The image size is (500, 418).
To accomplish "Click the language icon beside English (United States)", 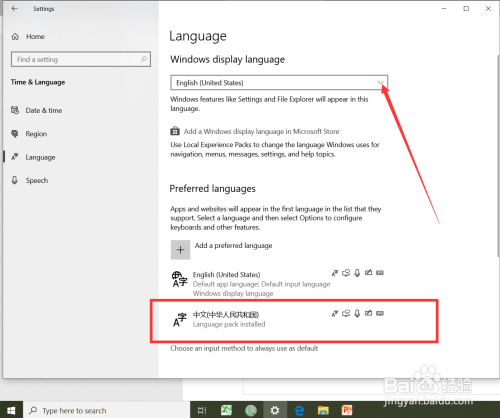I will 180,279.
